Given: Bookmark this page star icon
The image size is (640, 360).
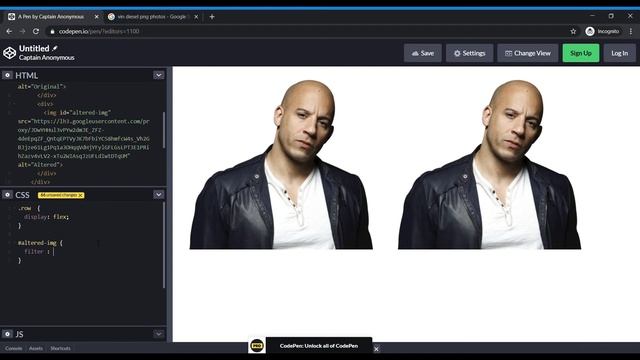Looking at the screenshot, I should point(573,31).
